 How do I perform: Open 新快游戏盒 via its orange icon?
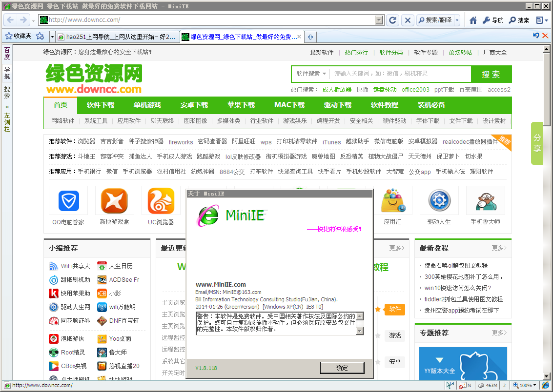[x=114, y=200]
